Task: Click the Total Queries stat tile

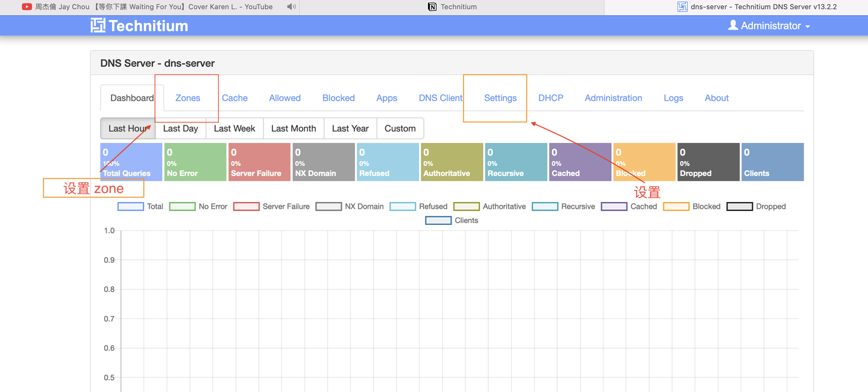Action: pyautogui.click(x=131, y=162)
